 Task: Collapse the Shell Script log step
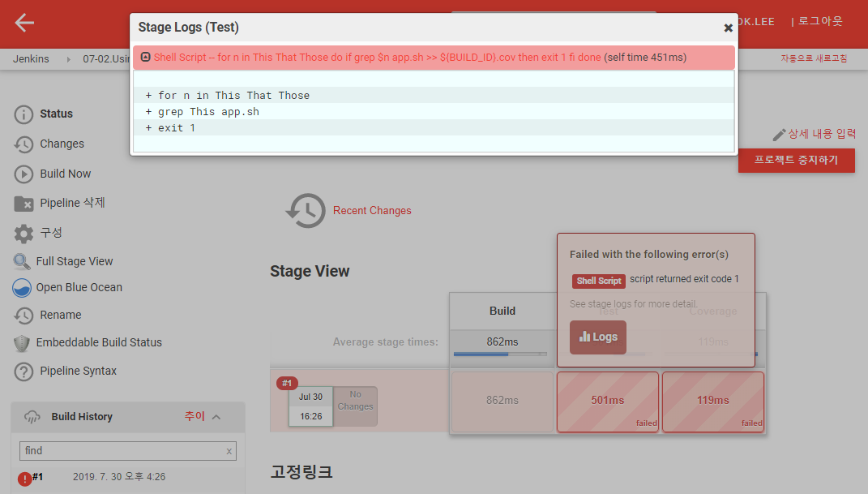[x=145, y=58]
